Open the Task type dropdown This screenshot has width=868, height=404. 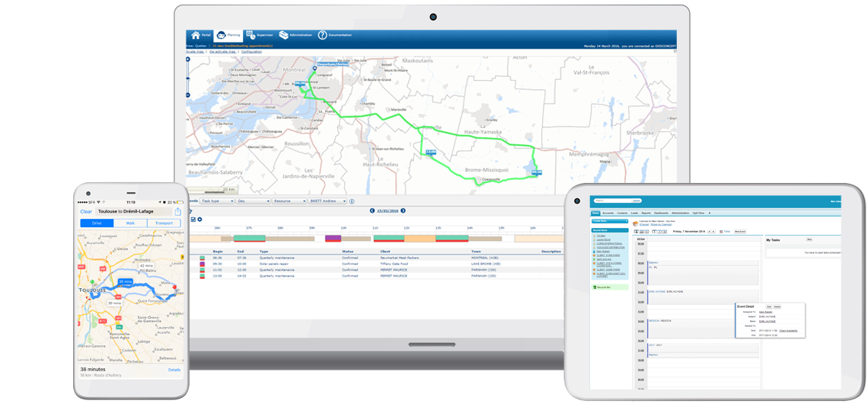pos(216,201)
